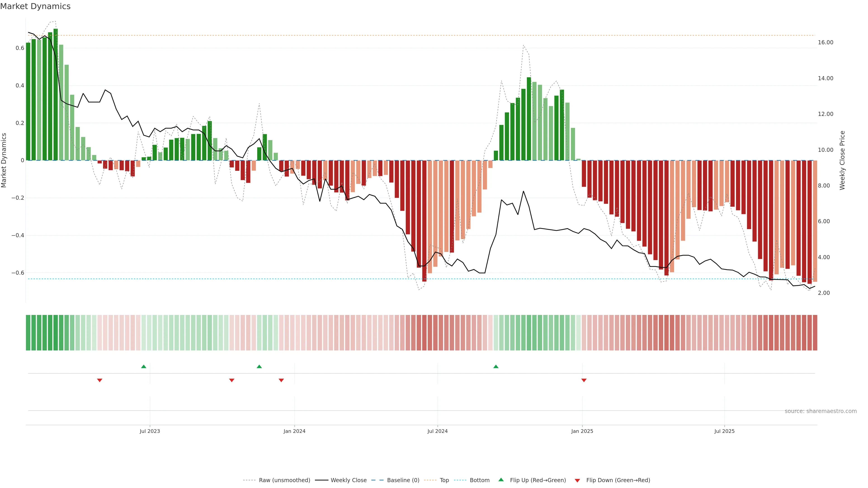Click the Flip Down marker at Jan 2025
The height and width of the screenshot is (488, 868).
point(584,380)
